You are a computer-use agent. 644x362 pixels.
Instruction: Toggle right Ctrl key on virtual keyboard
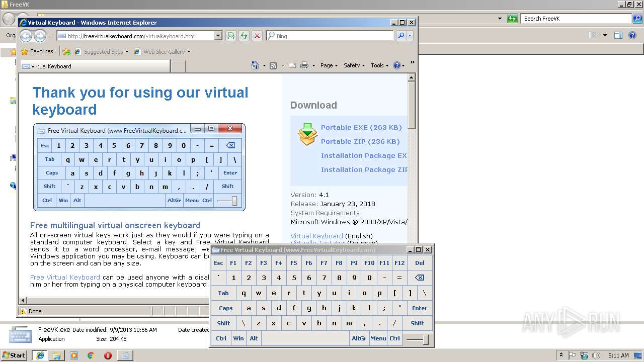[x=394, y=338]
